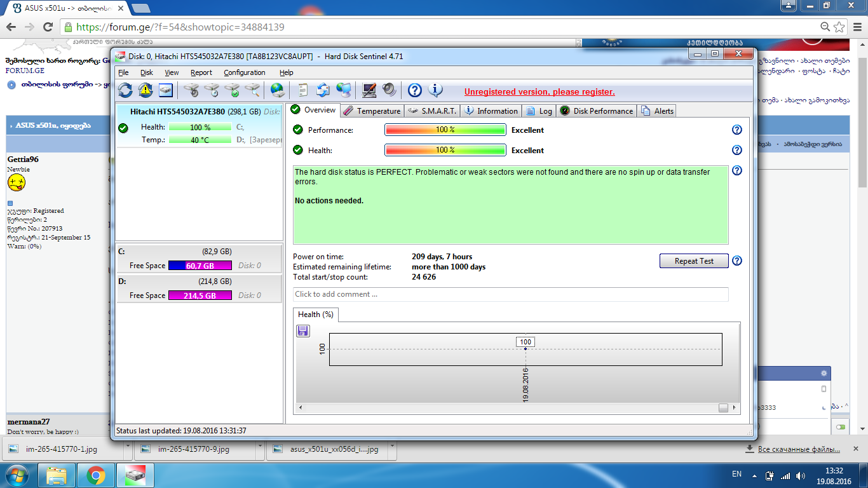Open the S.M.A.R.T. tab
The image size is (868, 488).
pyautogui.click(x=431, y=111)
